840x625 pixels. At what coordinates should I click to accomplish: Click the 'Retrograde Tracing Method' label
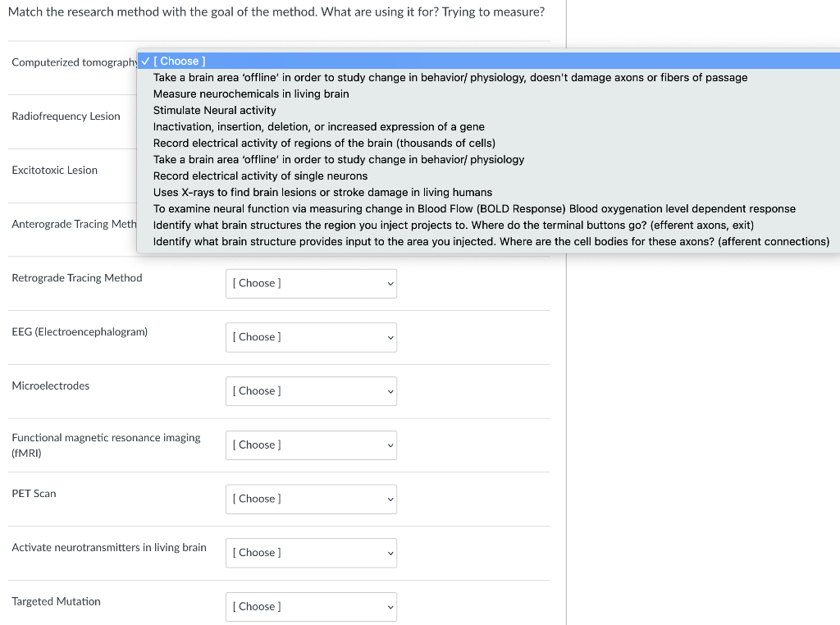77,278
